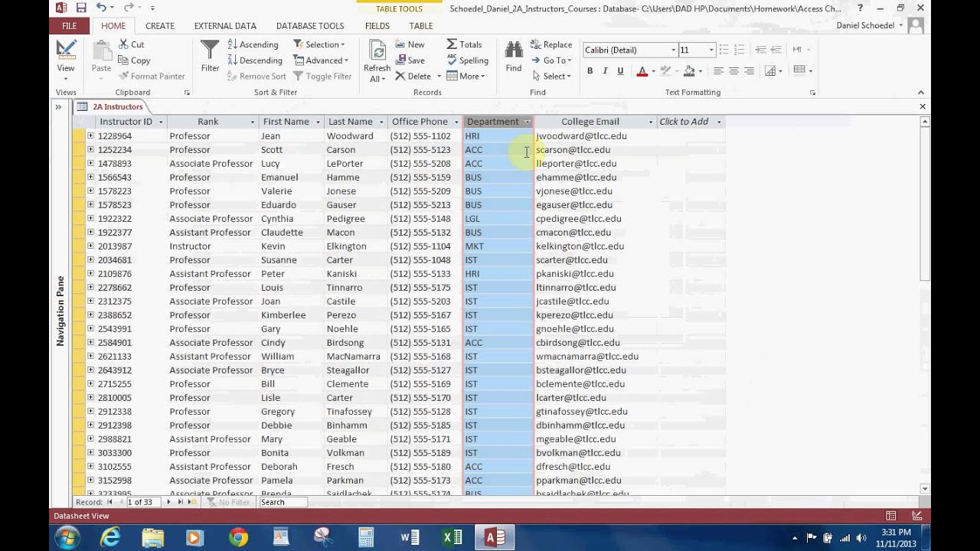Go to the last record button
The width and height of the screenshot is (980, 551).
tap(180, 502)
